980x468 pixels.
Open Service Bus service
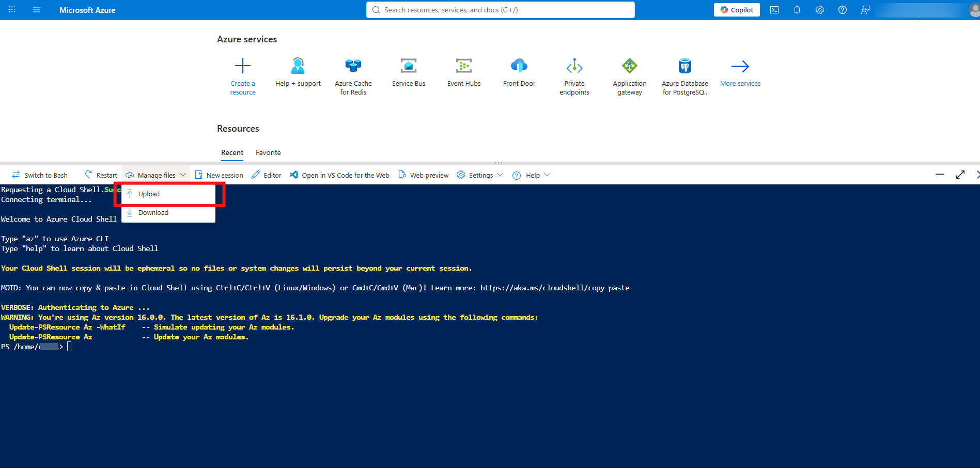409,72
